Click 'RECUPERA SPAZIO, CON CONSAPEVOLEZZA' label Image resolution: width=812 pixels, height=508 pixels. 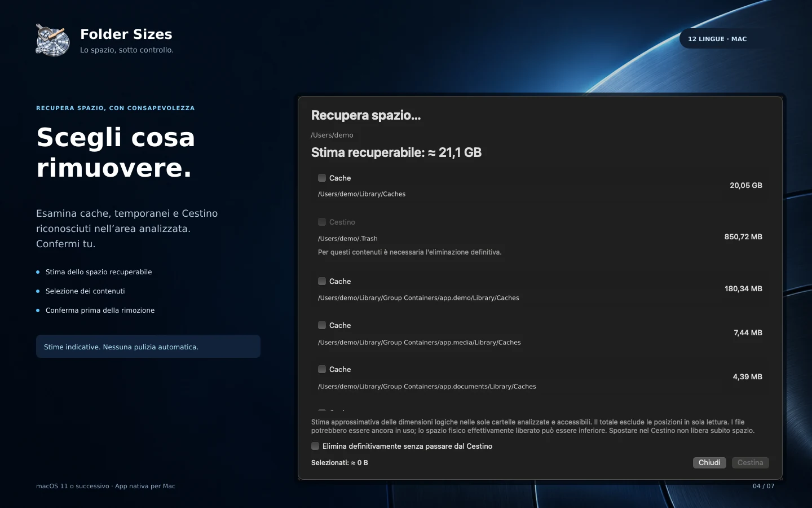click(116, 108)
